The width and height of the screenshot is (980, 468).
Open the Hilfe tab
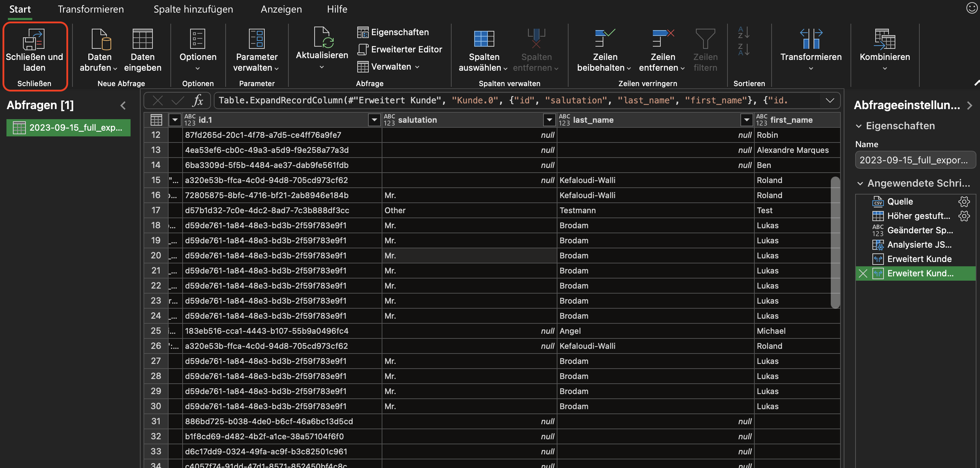337,9
